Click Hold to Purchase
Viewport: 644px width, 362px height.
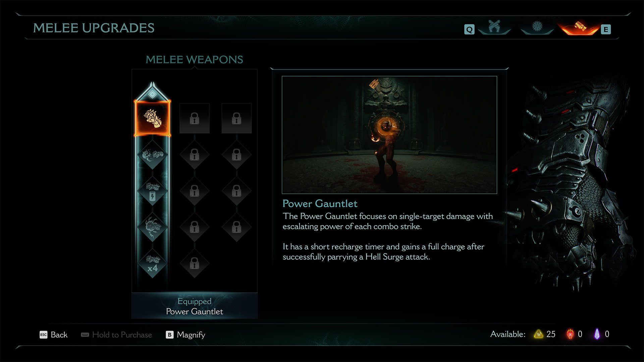coord(116,335)
